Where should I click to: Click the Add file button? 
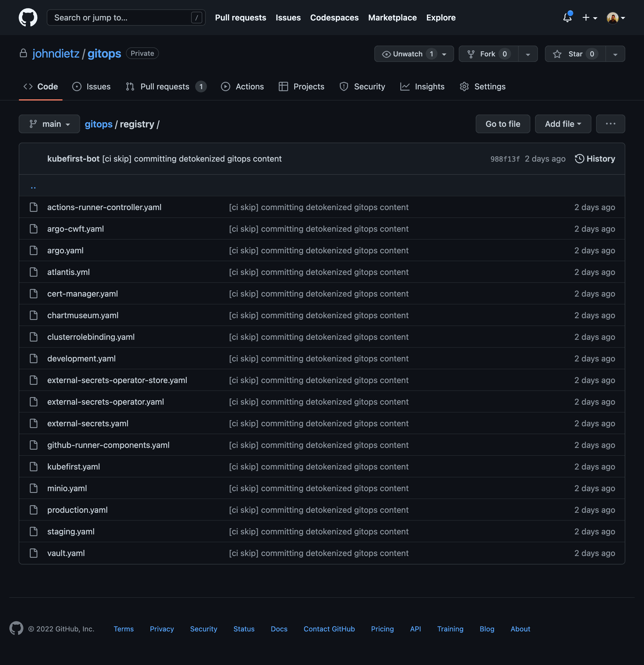tap(563, 124)
